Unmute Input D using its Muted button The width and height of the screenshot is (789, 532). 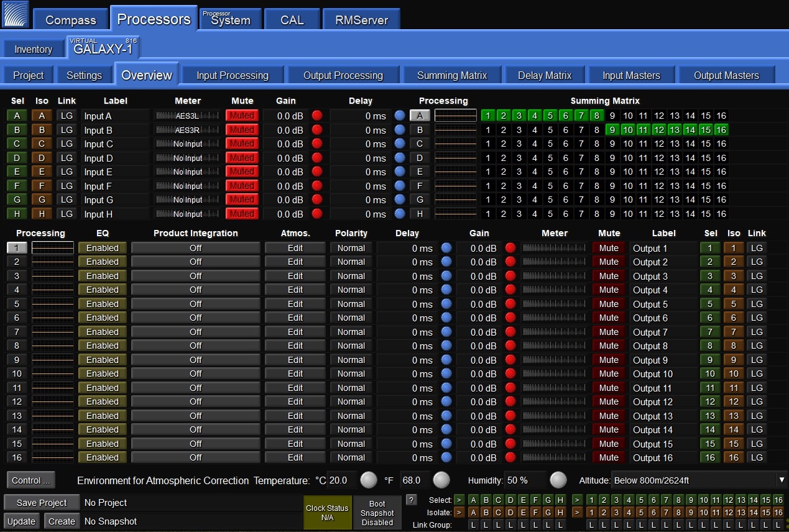[x=242, y=158]
